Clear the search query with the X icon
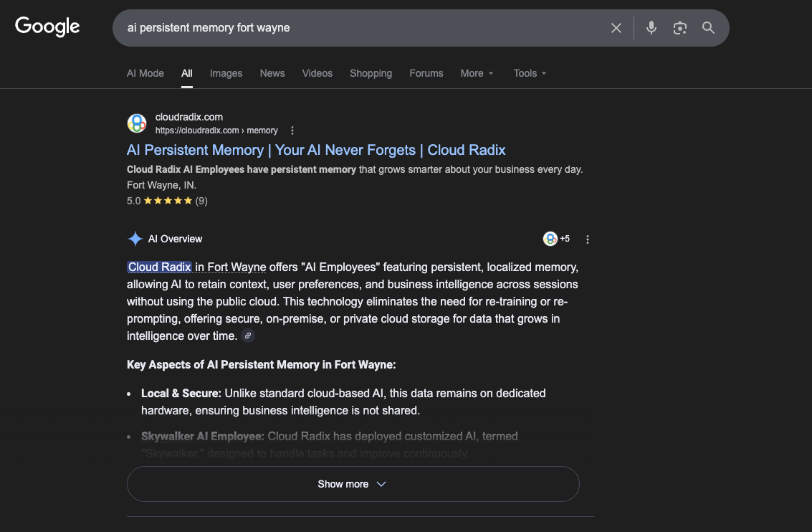Screen dimensions: 812x532 [x=616, y=27]
